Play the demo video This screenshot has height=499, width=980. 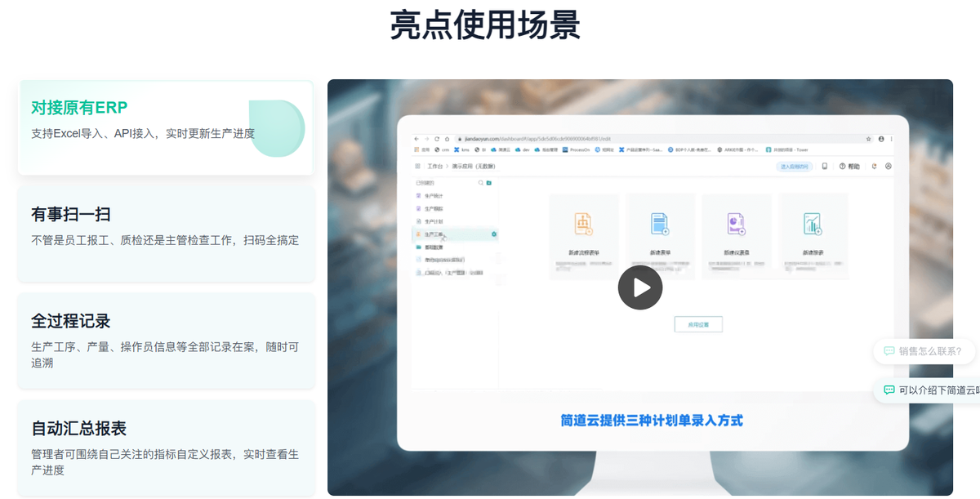click(x=639, y=287)
